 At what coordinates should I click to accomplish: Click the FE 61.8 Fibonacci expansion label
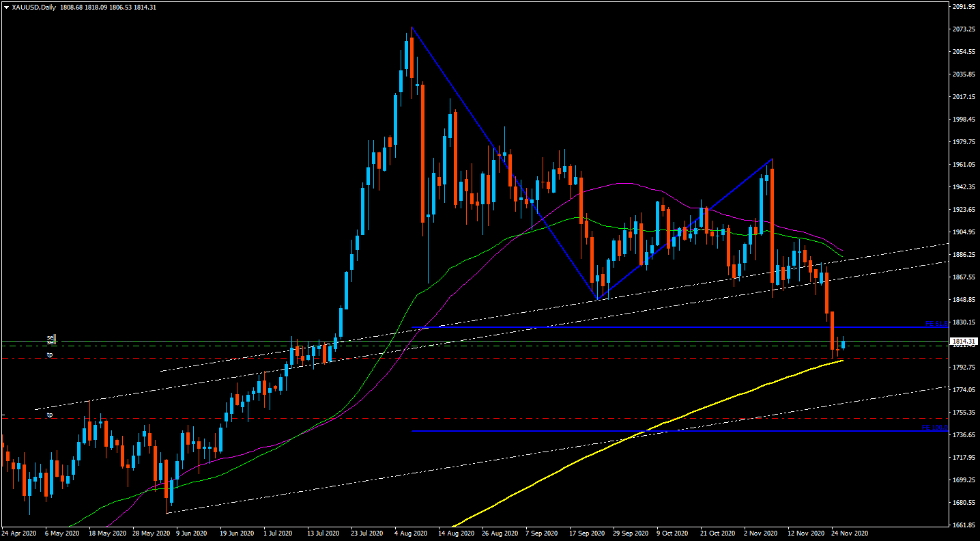pyautogui.click(x=936, y=323)
